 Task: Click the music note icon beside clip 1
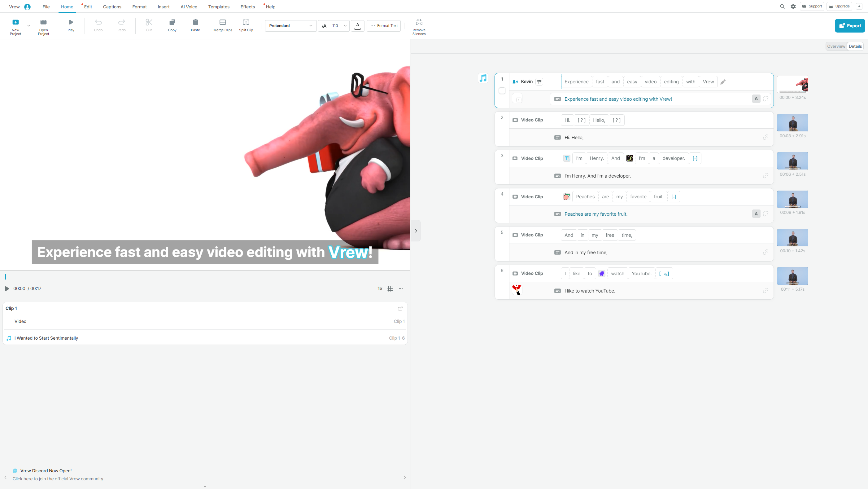pos(483,78)
